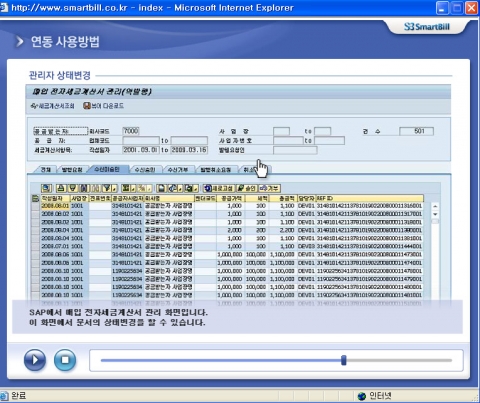Viewport: 480px width, 403px height.
Task: Click the 공급가액 column header
Action: click(231, 198)
